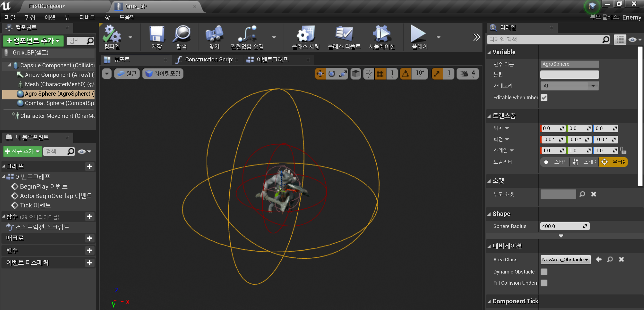The height and width of the screenshot is (310, 644).
Task: Clear Area Class with X icon
Action: pyautogui.click(x=621, y=260)
